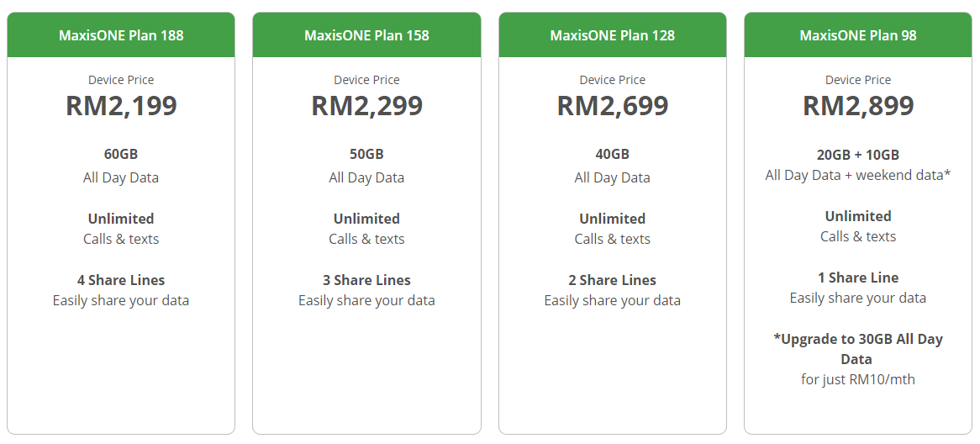Click the 20GB + 10GB data text
Viewport: 980px width, 444px height.
pyautogui.click(x=858, y=155)
